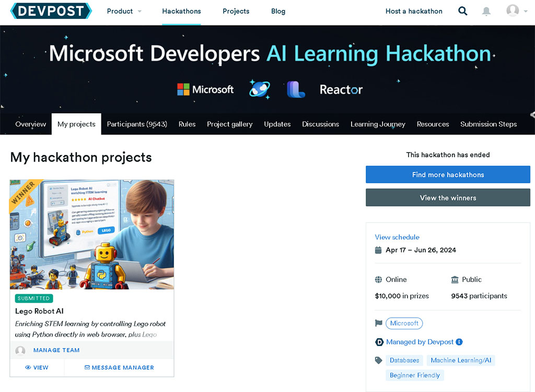Click the Lego Robot AI project title
Viewport: 535px width, 392px height.
(x=39, y=311)
